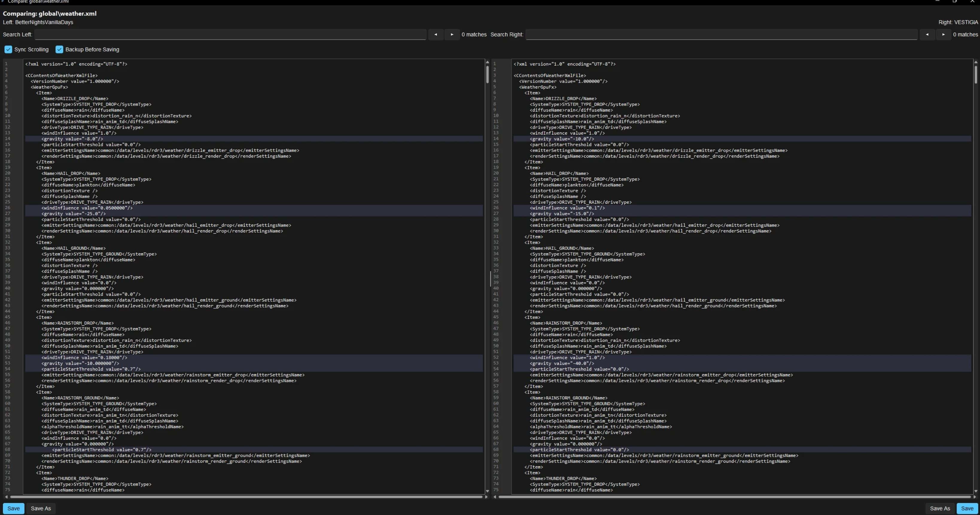Click right pane scroll-down arrow
Screen dimensions: 980x515
tap(976, 491)
